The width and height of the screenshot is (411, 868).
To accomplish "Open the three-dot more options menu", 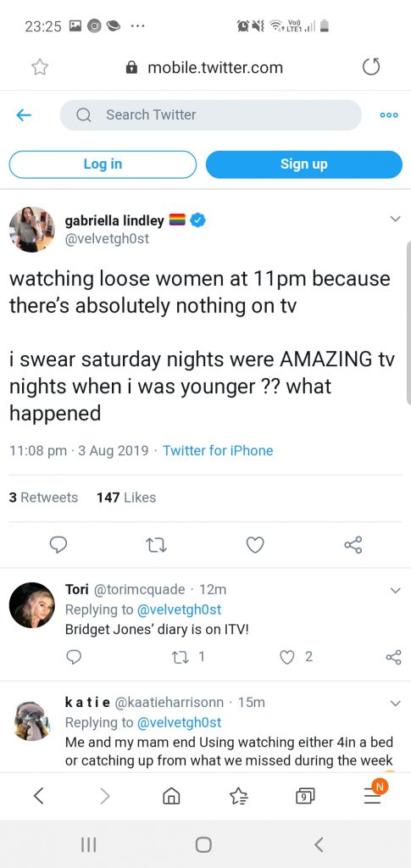I will [389, 115].
